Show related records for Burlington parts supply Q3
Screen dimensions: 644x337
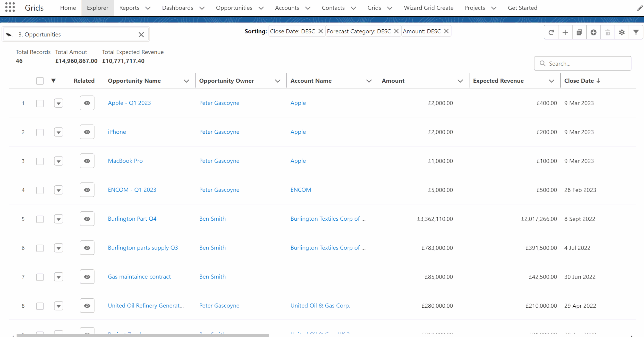(87, 248)
